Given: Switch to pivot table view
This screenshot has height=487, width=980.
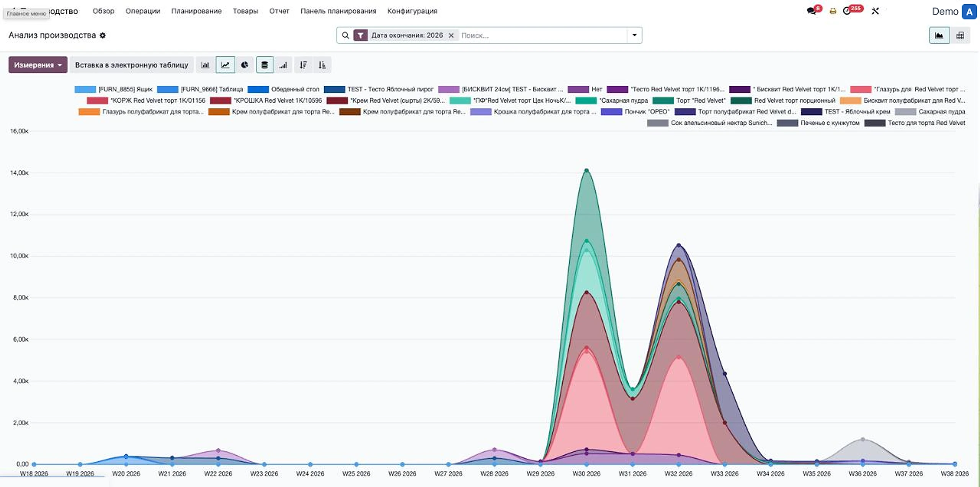Looking at the screenshot, I should coord(960,36).
